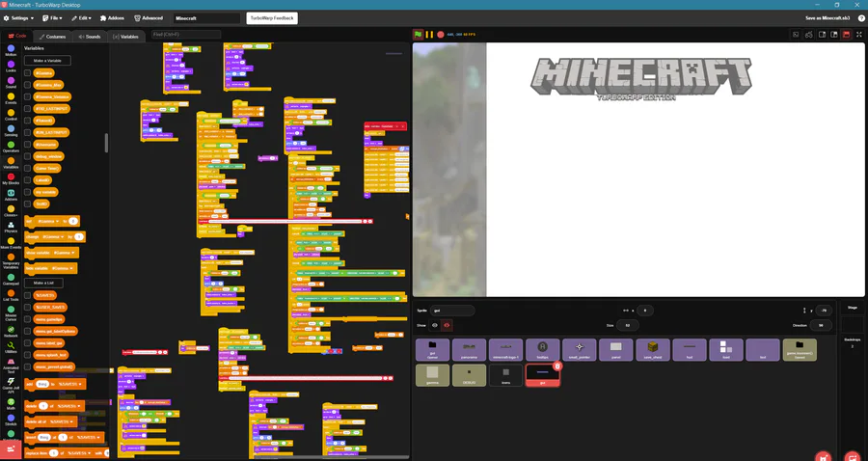This screenshot has width=868, height=461.
Task: Select the Sound block category
Action: click(x=11, y=83)
